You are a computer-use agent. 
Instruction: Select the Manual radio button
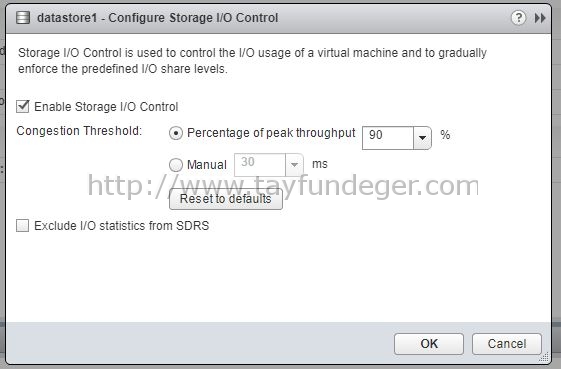click(176, 165)
